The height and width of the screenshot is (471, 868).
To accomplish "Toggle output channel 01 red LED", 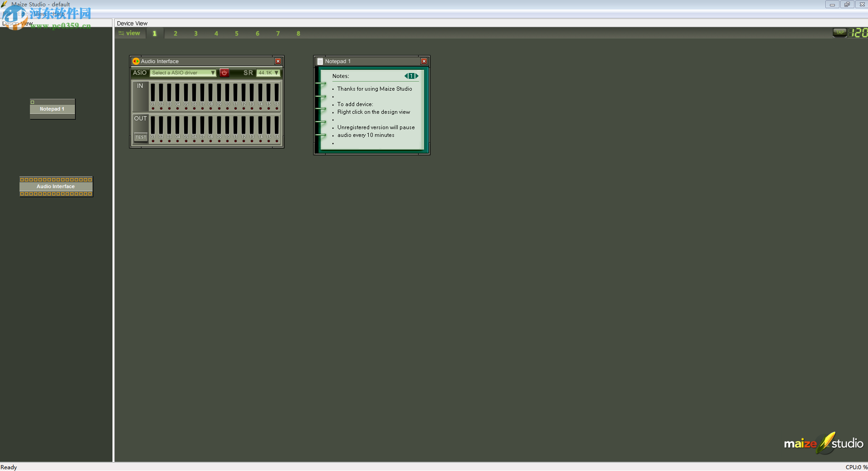I will 153,141.
